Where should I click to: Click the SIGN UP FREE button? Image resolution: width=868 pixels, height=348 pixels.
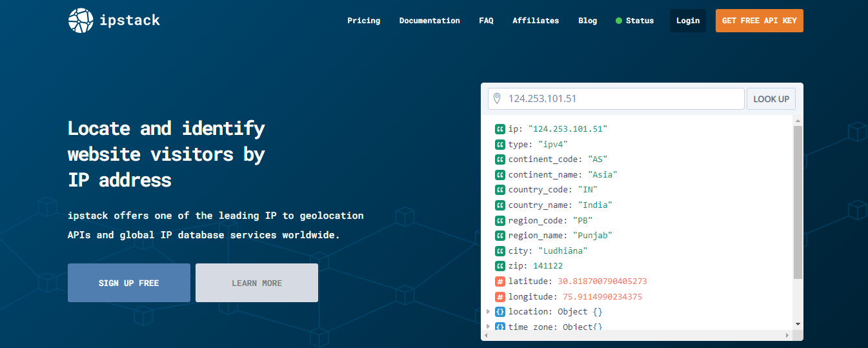129,283
